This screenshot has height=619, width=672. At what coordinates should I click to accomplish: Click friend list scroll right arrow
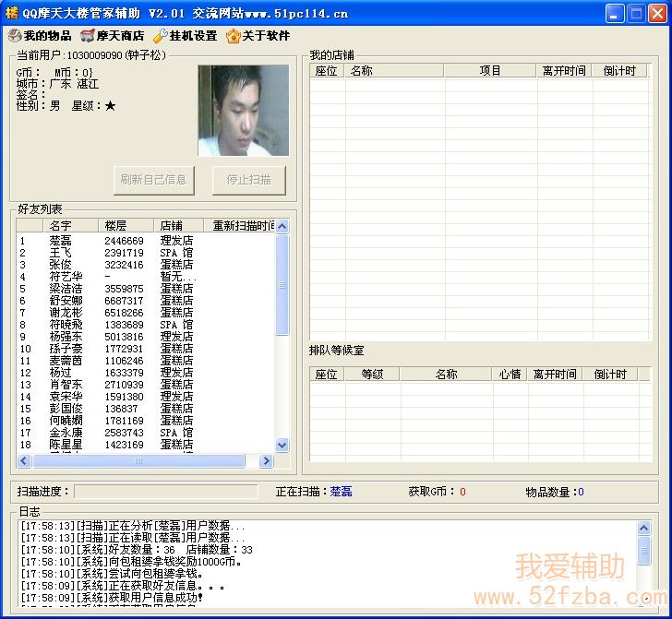point(266,461)
